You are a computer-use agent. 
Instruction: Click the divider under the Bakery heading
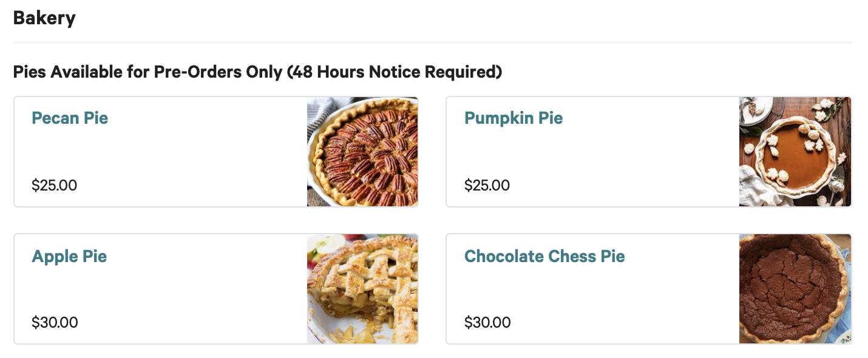click(x=434, y=42)
